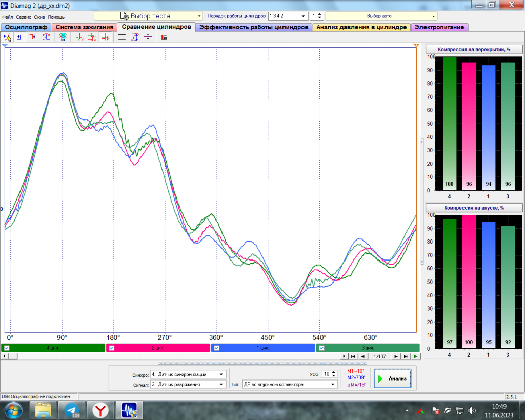The height and width of the screenshot is (420, 525).
Task: Switch to Анализ давления в цилиндре tab
Action: click(x=361, y=27)
